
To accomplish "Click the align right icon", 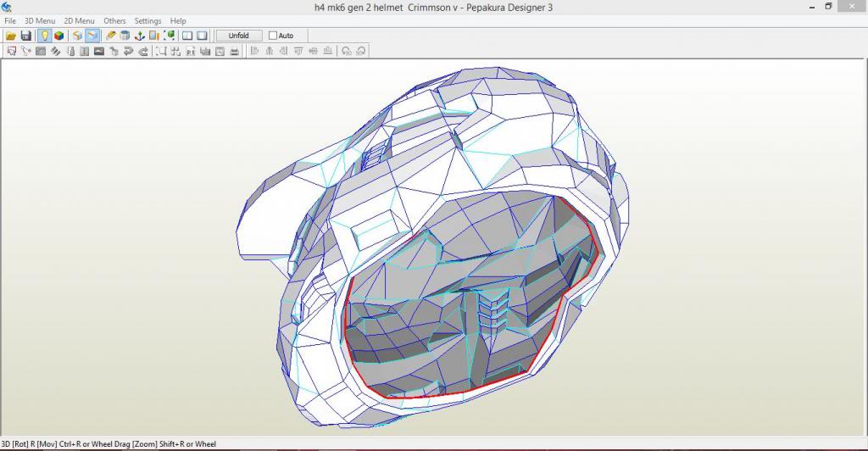I will (x=284, y=51).
